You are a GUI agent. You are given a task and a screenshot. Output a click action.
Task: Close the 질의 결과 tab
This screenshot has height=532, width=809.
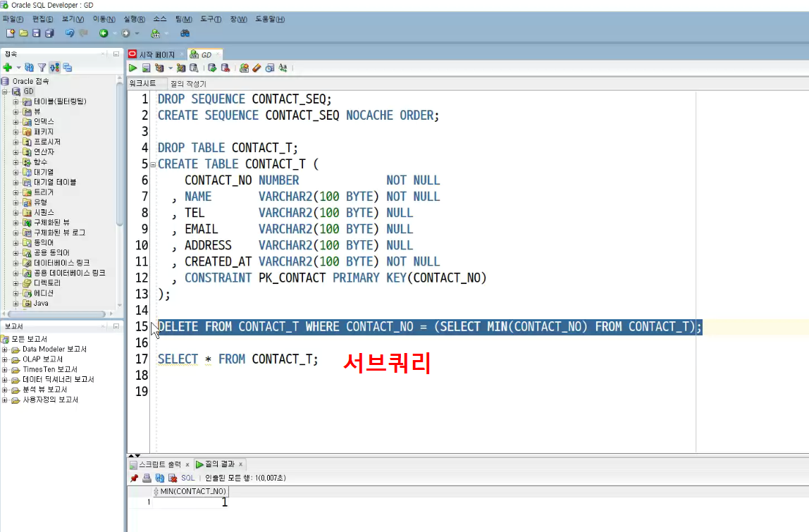(x=240, y=464)
